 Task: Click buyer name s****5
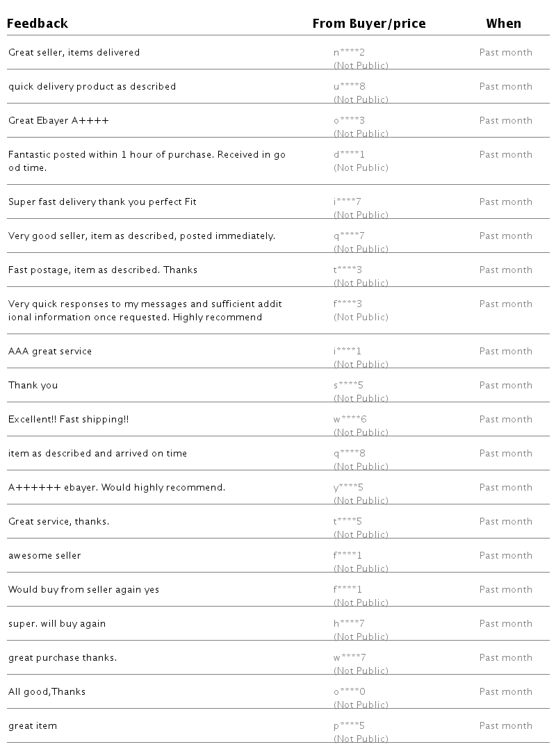tap(348, 385)
